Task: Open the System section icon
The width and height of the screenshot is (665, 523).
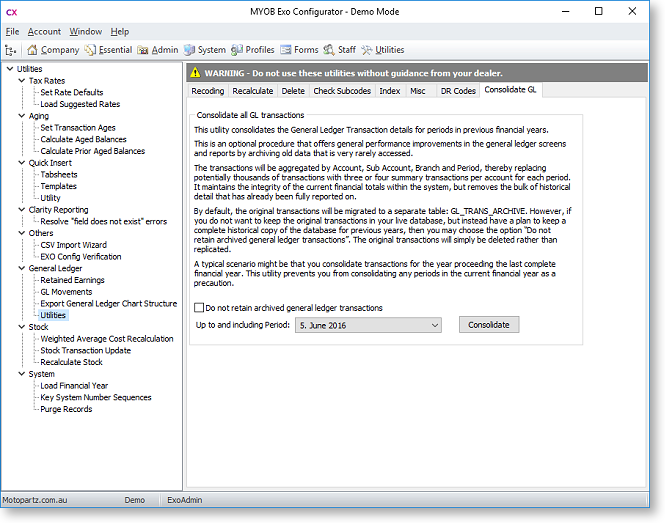Action: point(189,50)
